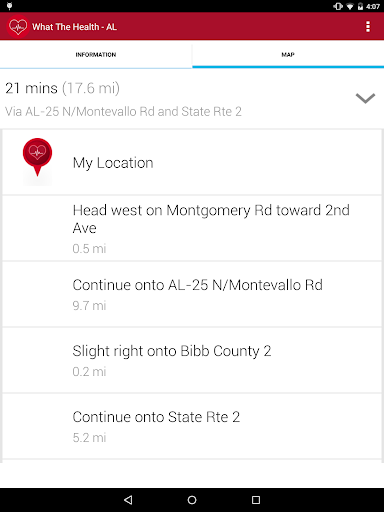Screen dimensions: 384x512
Task: Tap the Android home circle button
Action: pyautogui.click(x=192, y=500)
